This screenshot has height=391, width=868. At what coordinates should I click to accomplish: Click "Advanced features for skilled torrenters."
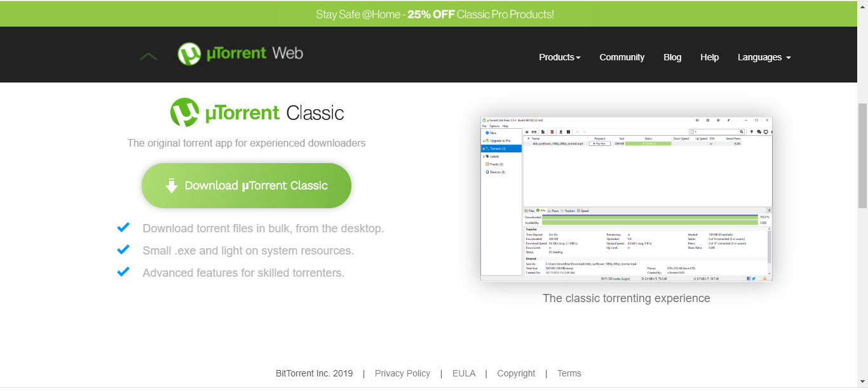coord(243,273)
